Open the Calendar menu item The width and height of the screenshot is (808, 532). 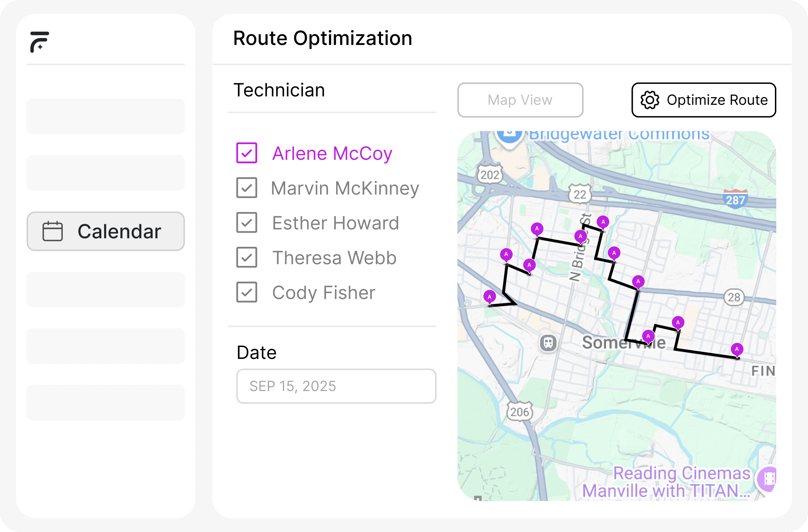(106, 231)
